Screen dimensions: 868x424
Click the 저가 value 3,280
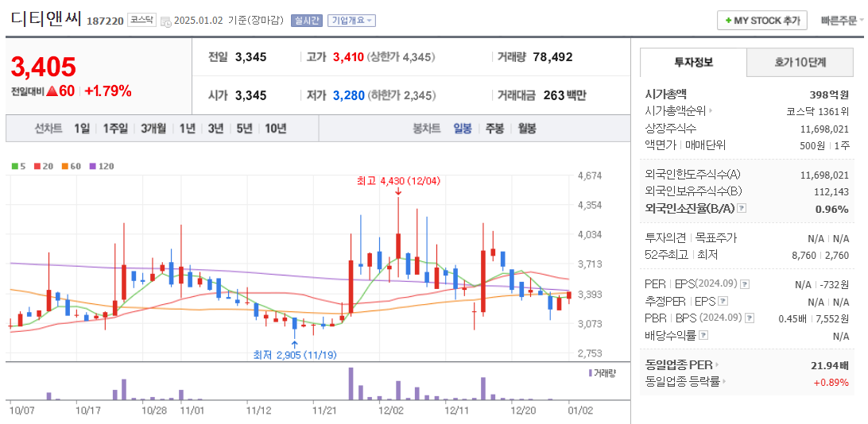[348, 95]
